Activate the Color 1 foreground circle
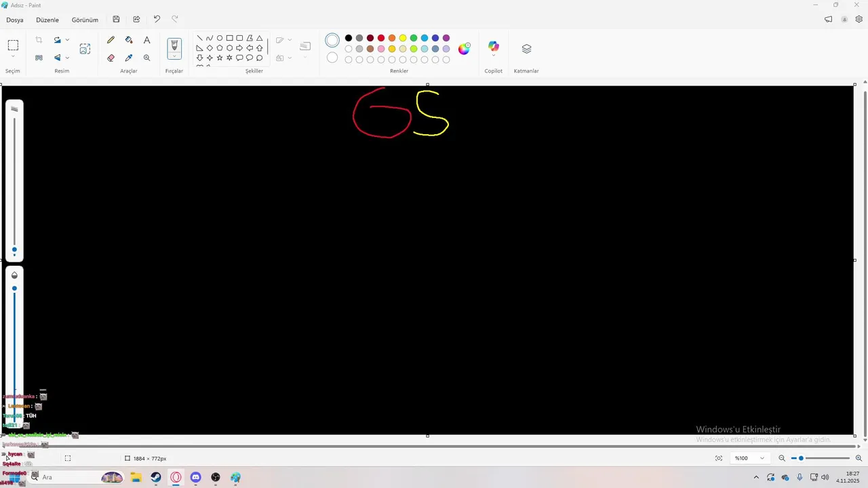The width and height of the screenshot is (868, 488). 332,41
